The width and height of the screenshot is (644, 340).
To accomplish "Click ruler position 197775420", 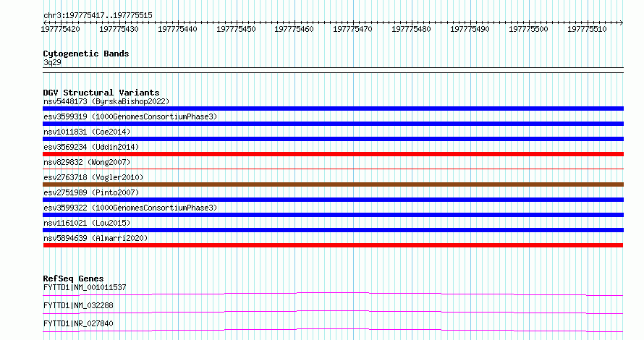I will pyautogui.click(x=60, y=29).
